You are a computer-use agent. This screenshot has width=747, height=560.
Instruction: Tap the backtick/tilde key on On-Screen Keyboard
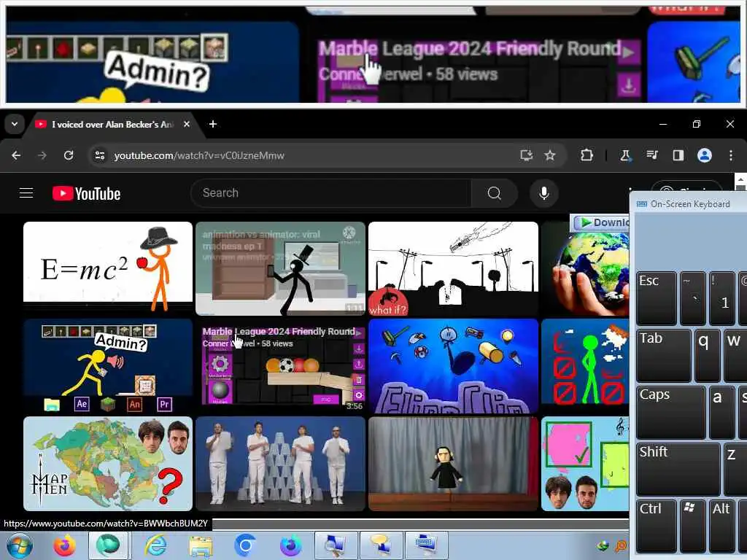tap(693, 297)
